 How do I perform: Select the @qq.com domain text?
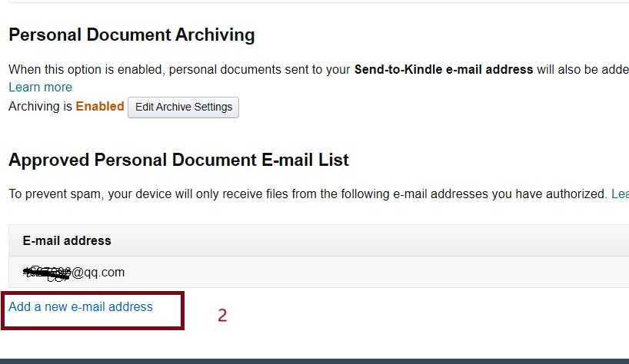(x=98, y=272)
